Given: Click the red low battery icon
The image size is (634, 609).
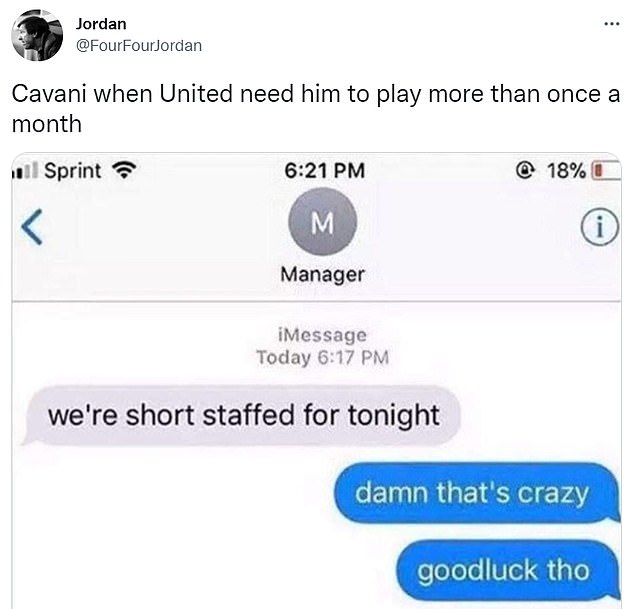Looking at the screenshot, I should 607,170.
